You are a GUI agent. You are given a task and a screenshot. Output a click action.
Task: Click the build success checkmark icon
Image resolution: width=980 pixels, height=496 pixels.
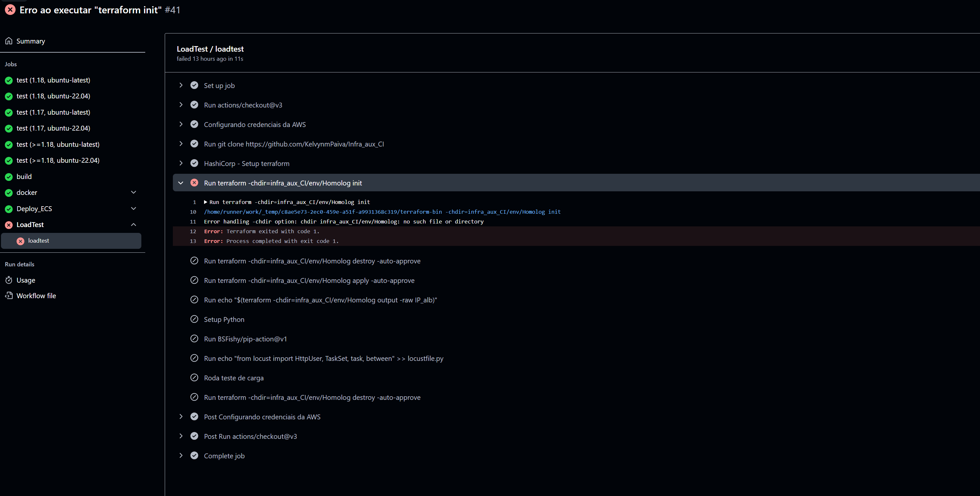coord(9,176)
